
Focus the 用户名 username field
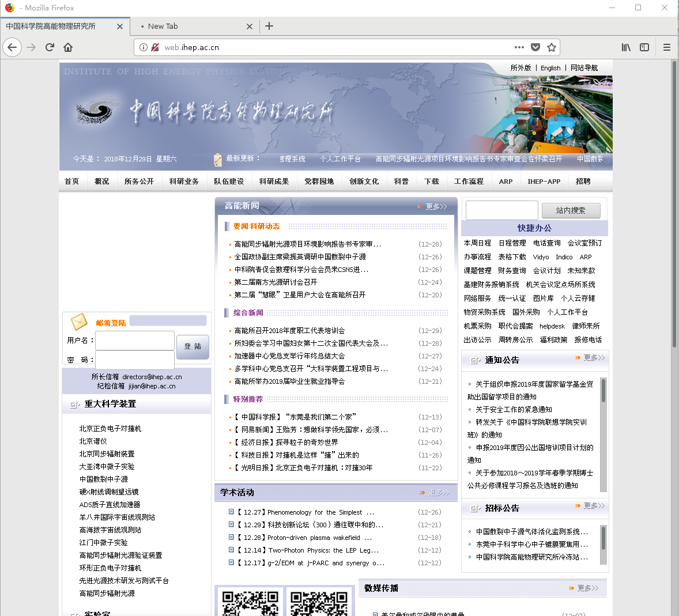(x=135, y=340)
